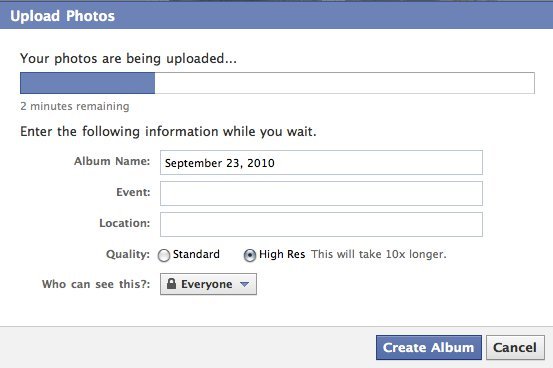Image resolution: width=553 pixels, height=368 pixels.
Task: Select the High Res radio button
Action: pyautogui.click(x=250, y=255)
